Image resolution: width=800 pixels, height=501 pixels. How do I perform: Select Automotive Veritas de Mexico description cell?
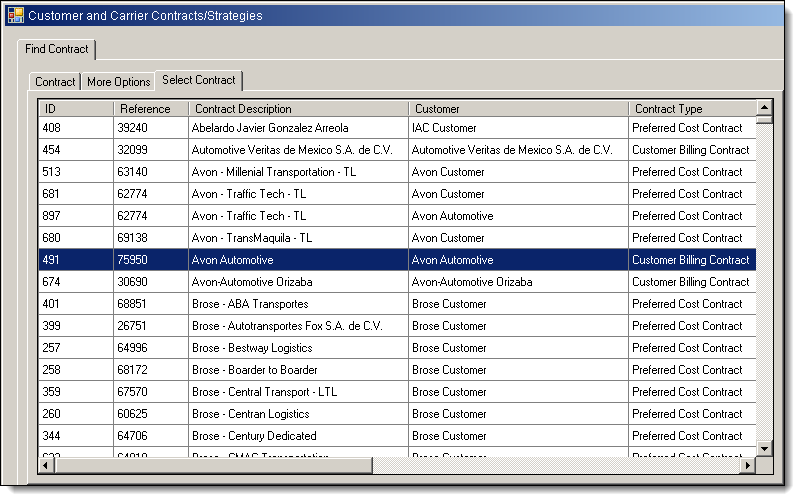click(x=298, y=150)
